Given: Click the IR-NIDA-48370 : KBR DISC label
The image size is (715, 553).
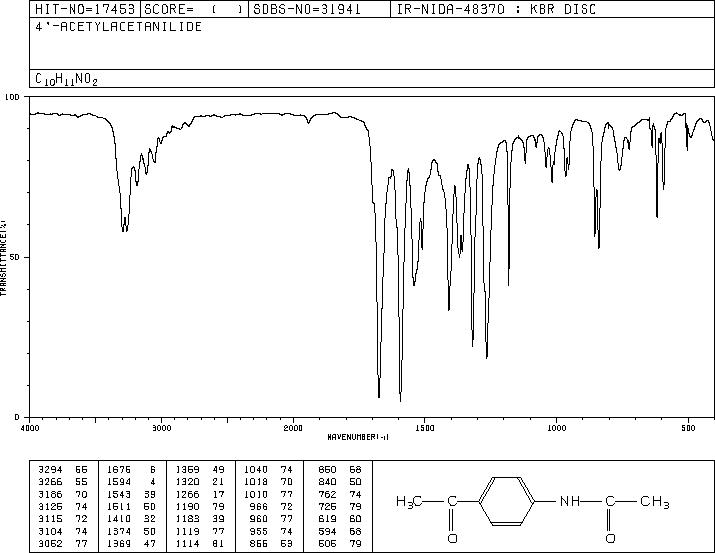Looking at the screenshot, I should pyautogui.click(x=496, y=9).
